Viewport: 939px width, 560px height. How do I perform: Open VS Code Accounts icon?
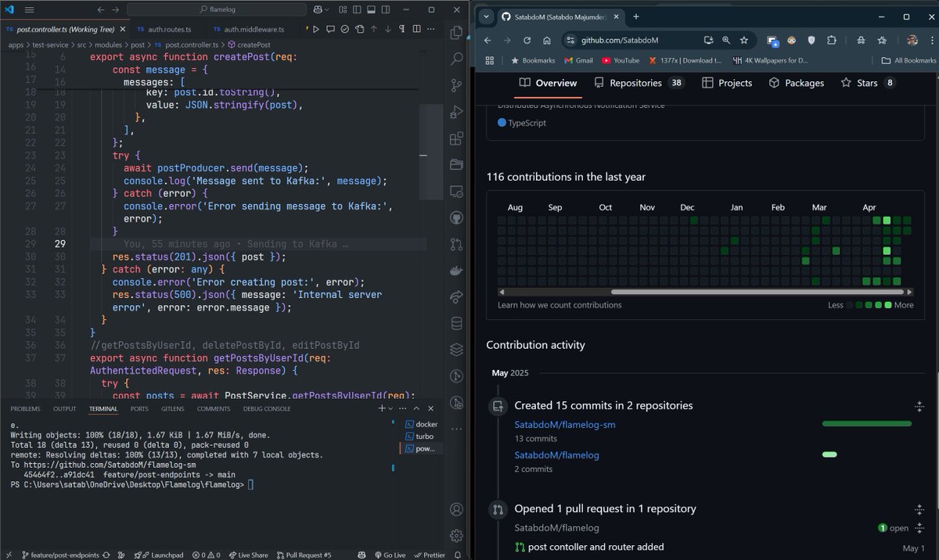[x=457, y=510]
